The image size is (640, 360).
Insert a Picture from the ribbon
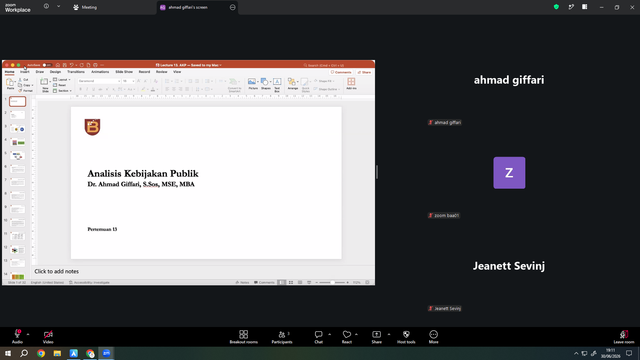point(252,82)
